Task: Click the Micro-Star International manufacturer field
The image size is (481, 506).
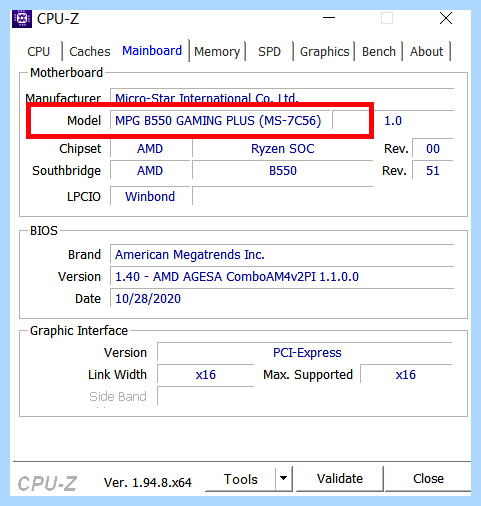Action: tap(282, 97)
